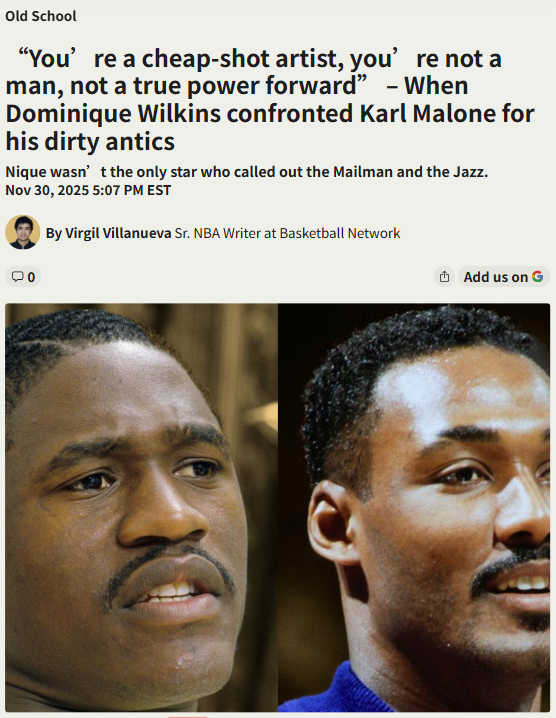
Task: Click the comment count zero
Action: tap(31, 277)
